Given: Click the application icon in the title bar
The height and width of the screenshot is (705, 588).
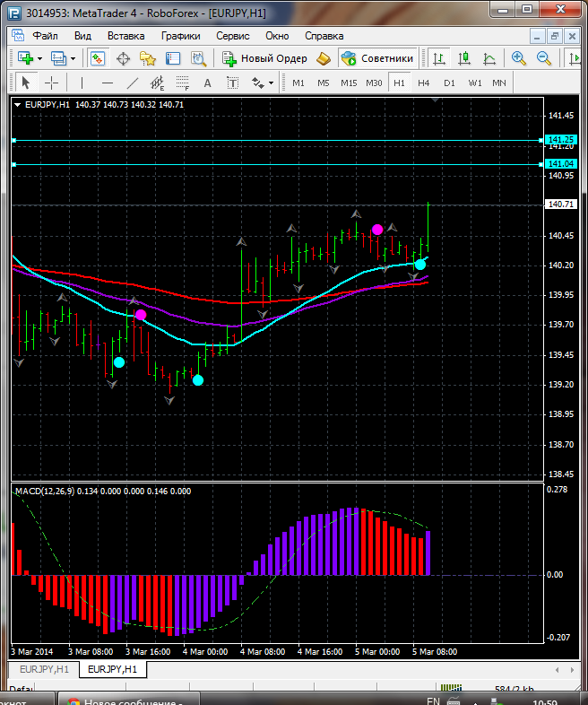Looking at the screenshot, I should click(14, 13).
